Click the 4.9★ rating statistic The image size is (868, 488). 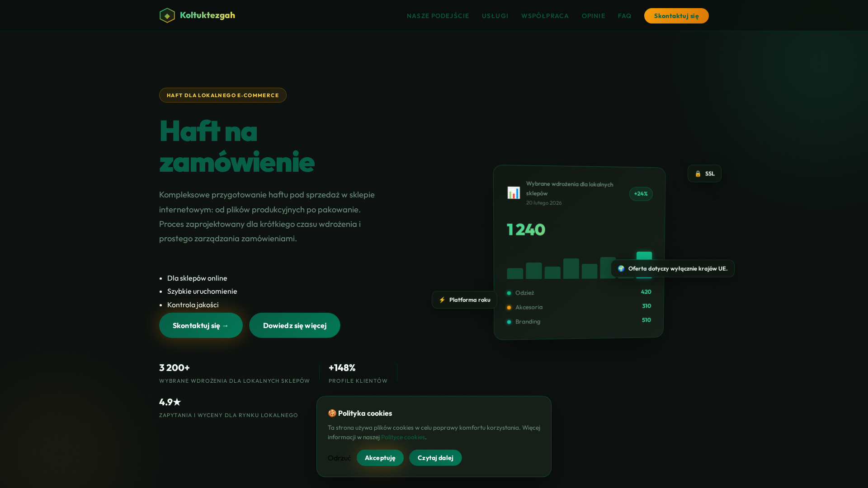click(x=170, y=402)
